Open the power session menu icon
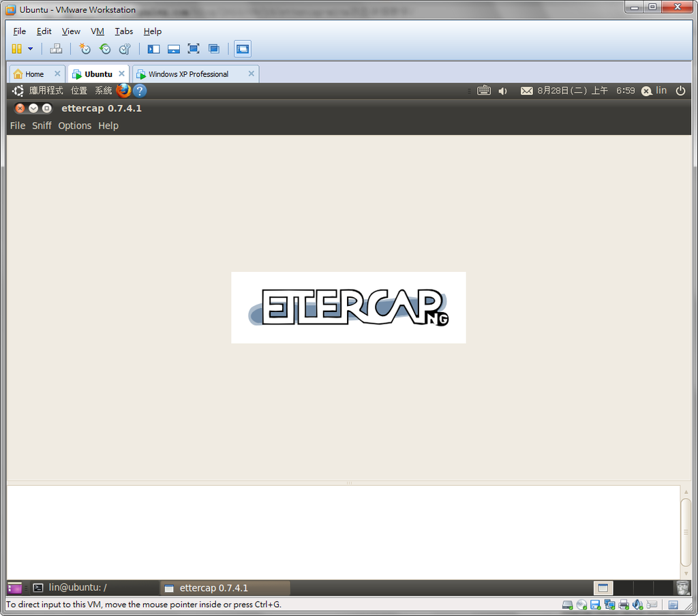 [680, 91]
